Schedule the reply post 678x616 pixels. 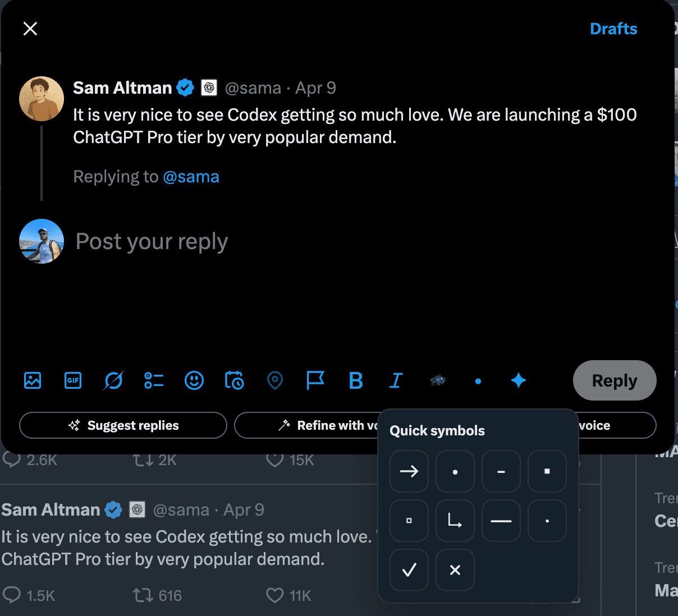point(235,380)
